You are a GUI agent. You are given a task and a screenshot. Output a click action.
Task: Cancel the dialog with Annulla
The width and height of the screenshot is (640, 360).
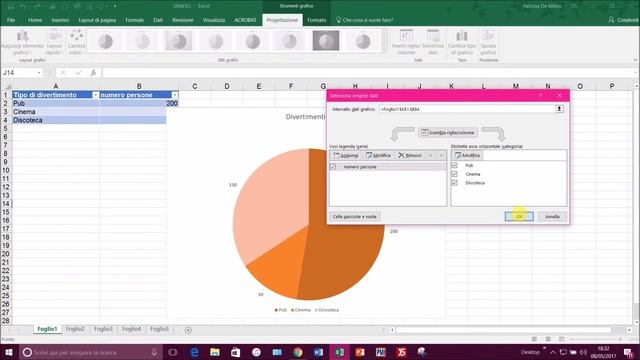(552, 216)
